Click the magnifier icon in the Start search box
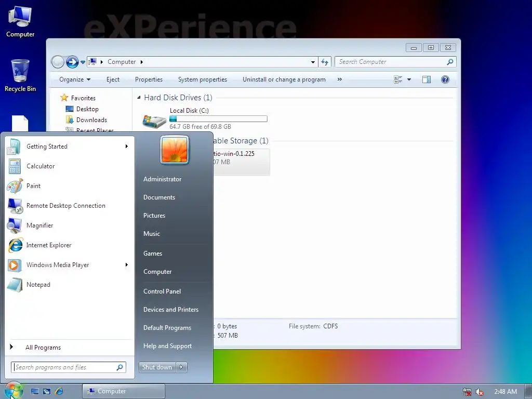 (x=120, y=367)
